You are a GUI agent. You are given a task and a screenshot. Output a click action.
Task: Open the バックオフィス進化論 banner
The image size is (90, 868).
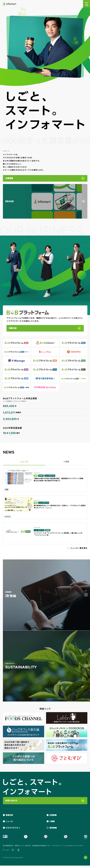point(23,731)
